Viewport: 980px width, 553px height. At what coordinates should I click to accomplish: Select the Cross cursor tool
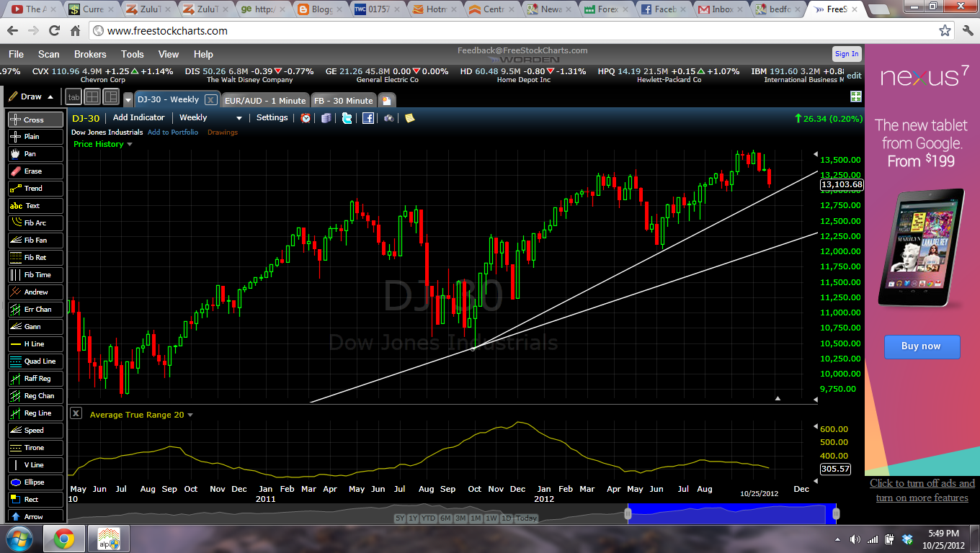click(35, 120)
